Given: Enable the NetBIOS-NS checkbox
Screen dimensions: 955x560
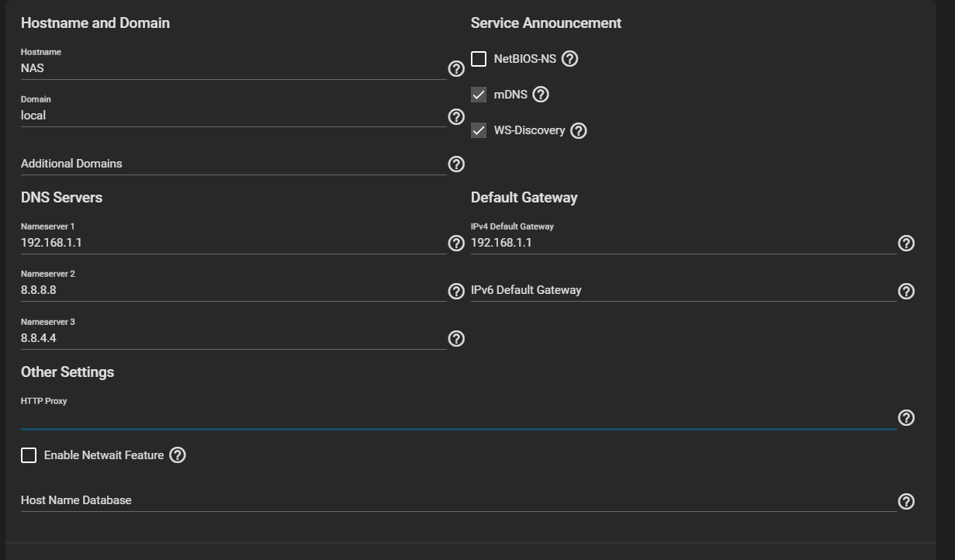Looking at the screenshot, I should tap(479, 59).
